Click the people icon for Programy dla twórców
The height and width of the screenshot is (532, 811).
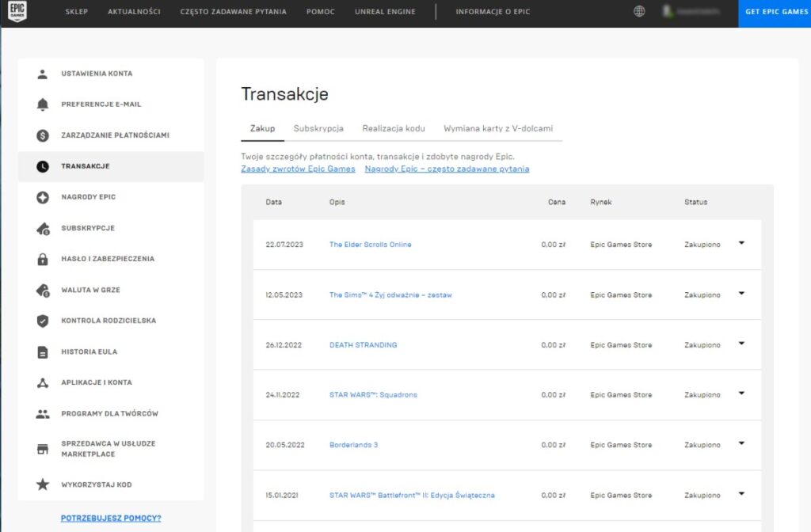(43, 413)
